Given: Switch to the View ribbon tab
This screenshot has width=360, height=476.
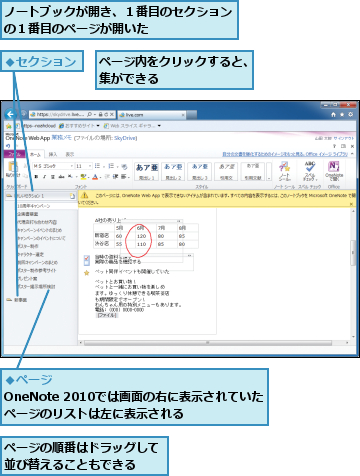Looking at the screenshot, I should [70, 154].
